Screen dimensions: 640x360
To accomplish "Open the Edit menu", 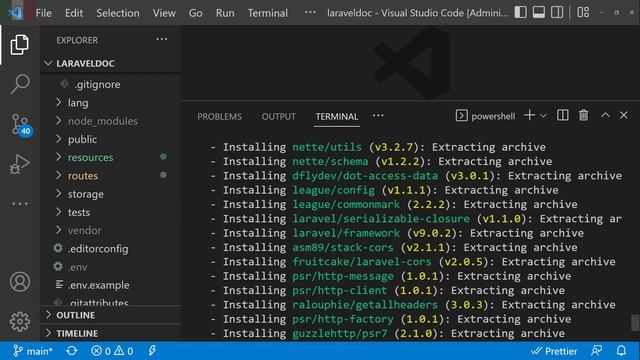I will tap(73, 13).
